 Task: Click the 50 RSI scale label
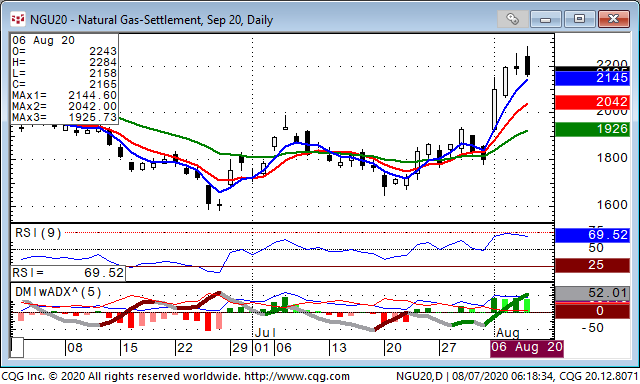point(596,248)
